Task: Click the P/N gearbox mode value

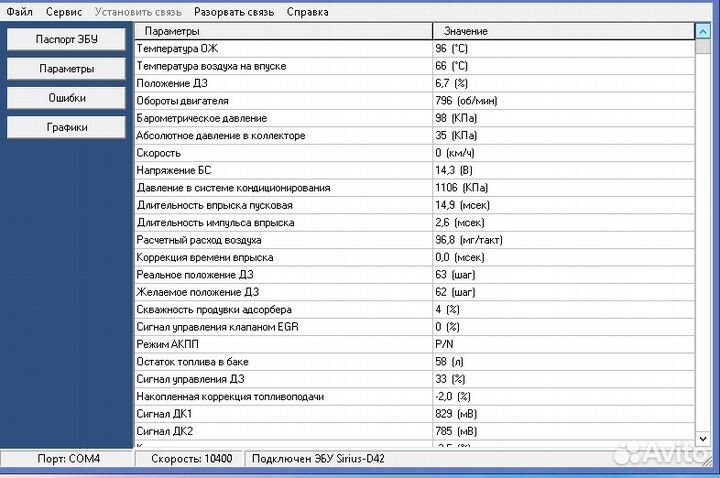Action: [444, 344]
